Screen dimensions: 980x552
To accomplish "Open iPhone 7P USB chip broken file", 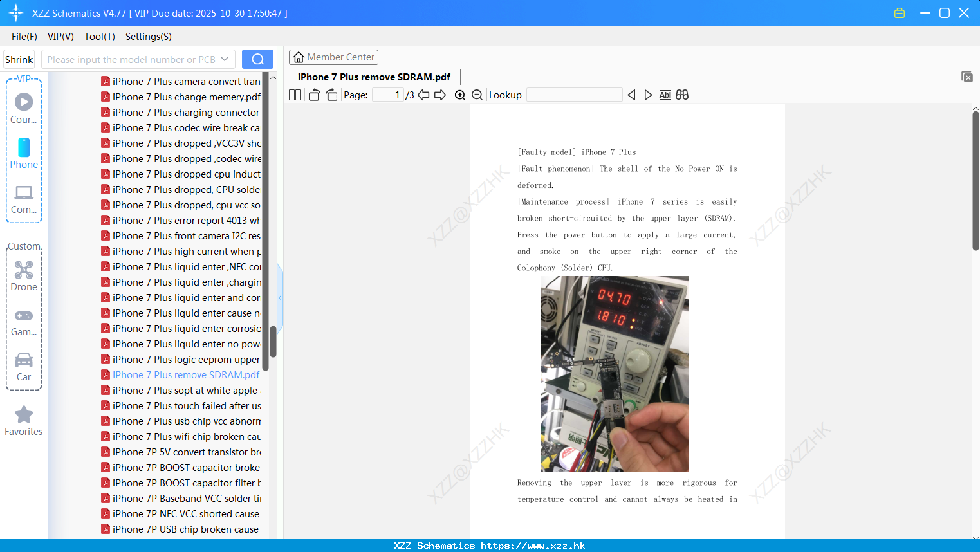I will coord(180,529).
